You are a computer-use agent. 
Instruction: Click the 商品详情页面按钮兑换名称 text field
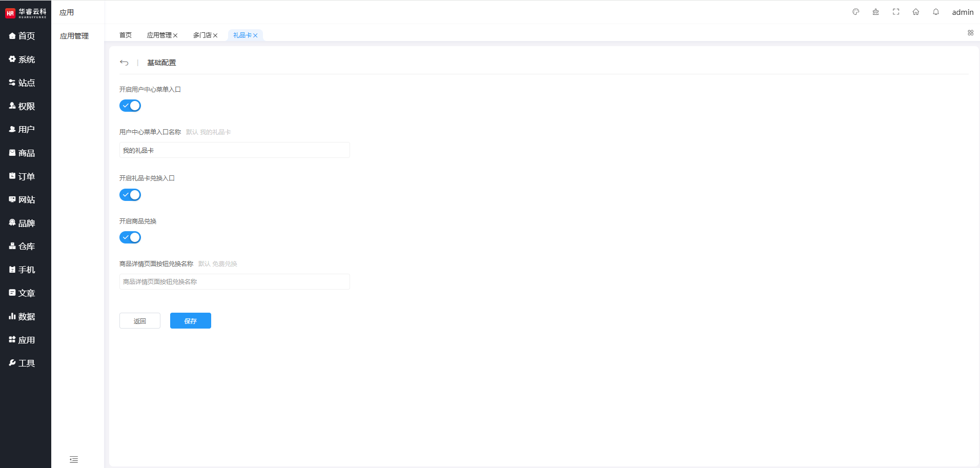[235, 282]
